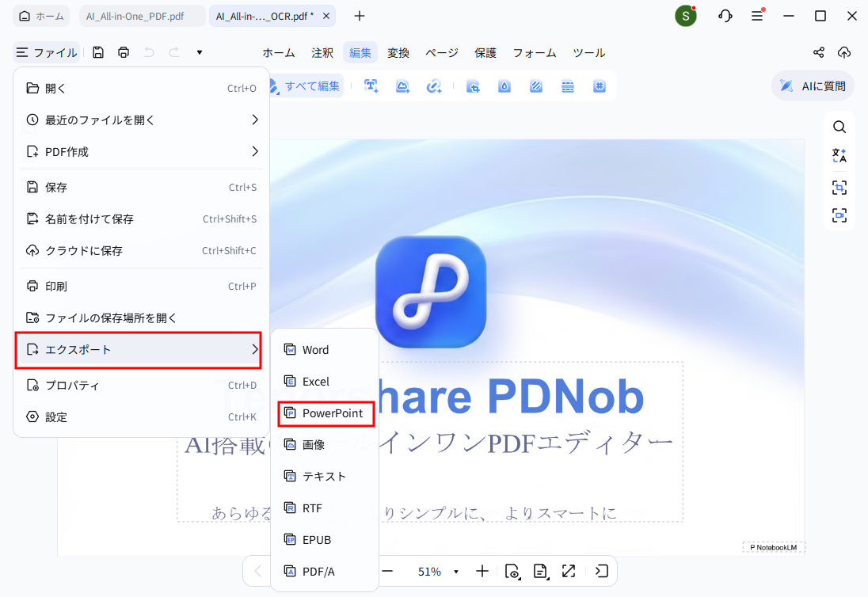Select the watermark droplet tool icon
Image resolution: width=868 pixels, height=597 pixels.
[x=504, y=86]
